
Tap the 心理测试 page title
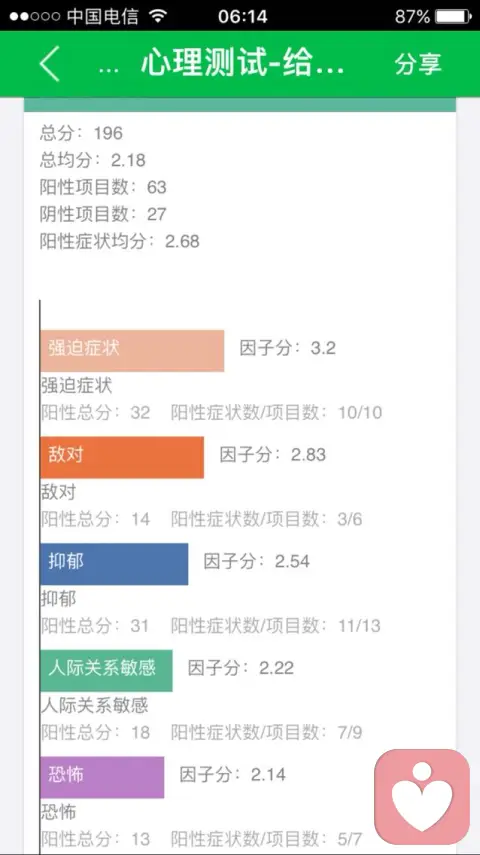click(x=242, y=64)
